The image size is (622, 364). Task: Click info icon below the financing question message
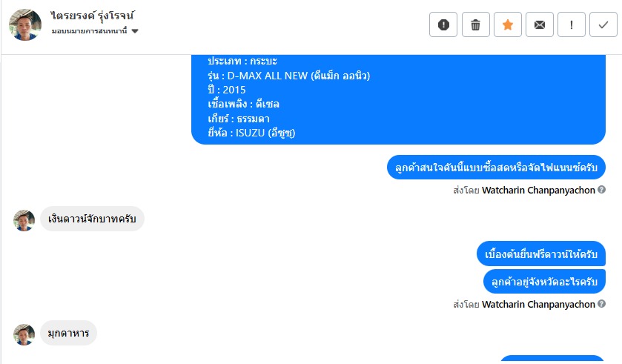[601, 191]
